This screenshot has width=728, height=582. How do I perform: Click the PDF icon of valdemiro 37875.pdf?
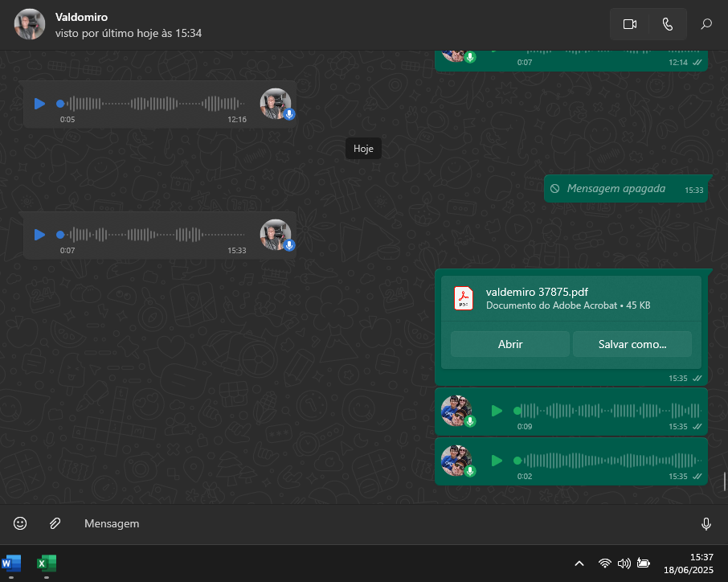464,298
